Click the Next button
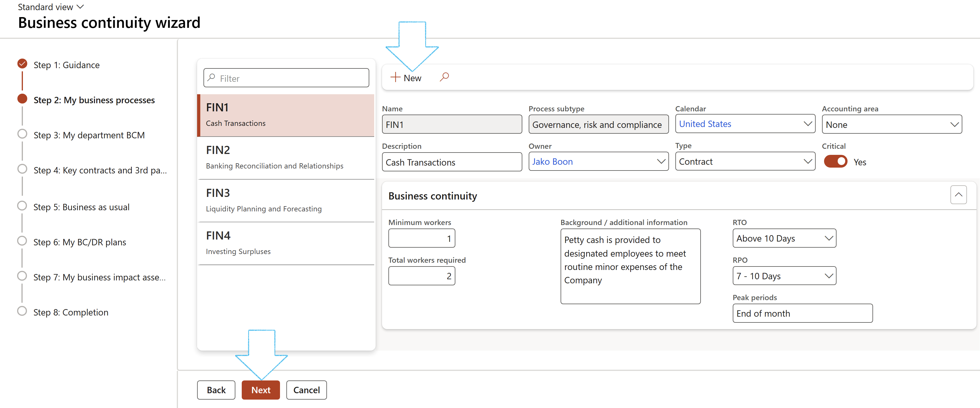 click(x=261, y=390)
